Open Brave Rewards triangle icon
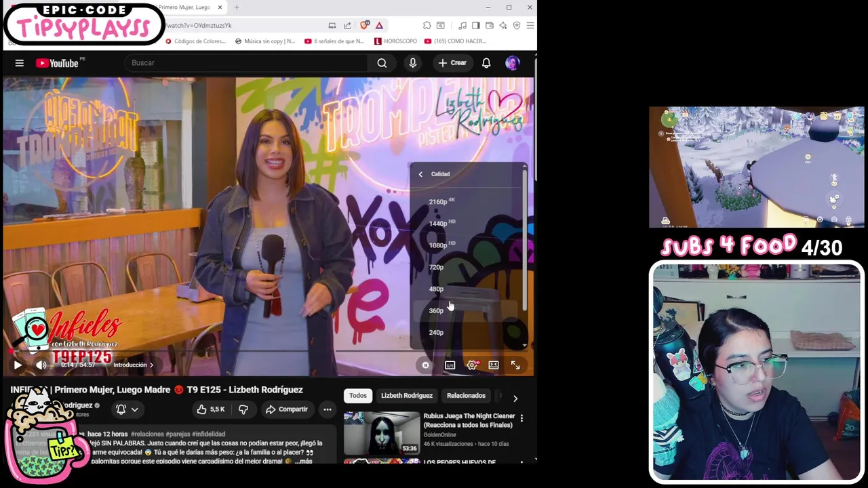This screenshot has width=868, height=488. click(379, 26)
